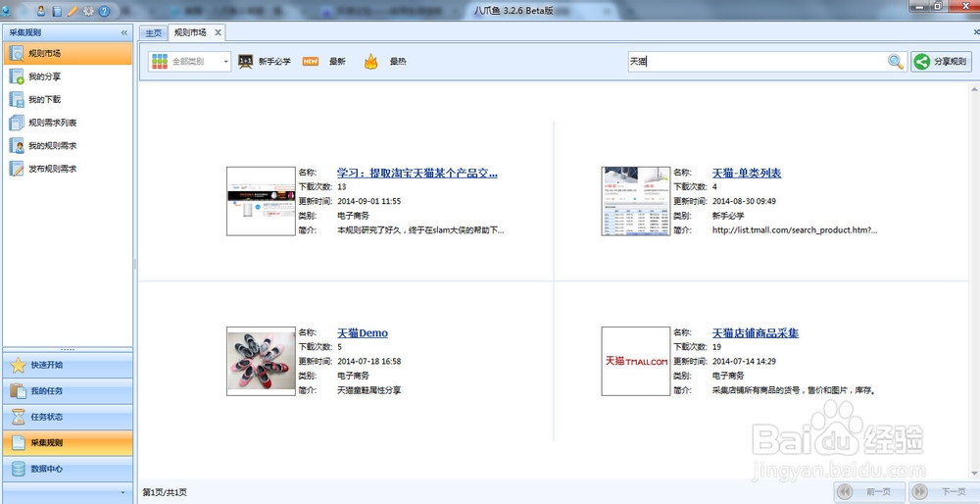Click the update time 2014-09-01 11:55
This screenshot has height=504, width=980.
(368, 201)
